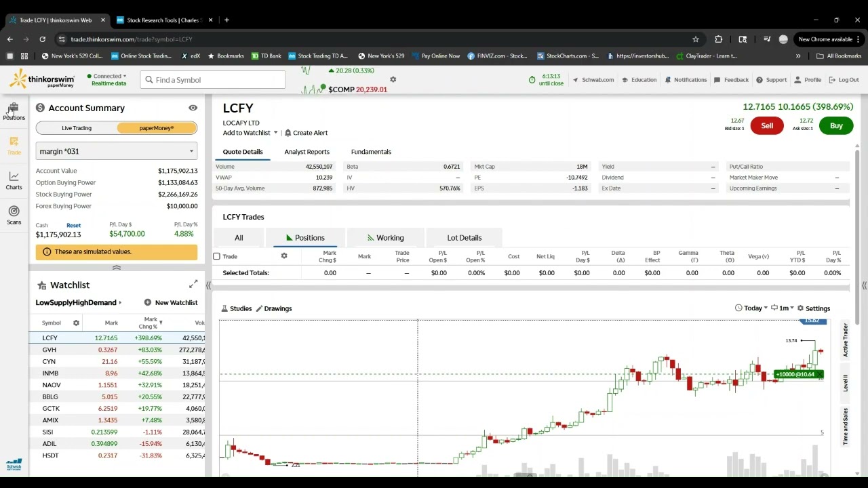Click Reset cash link
868x488 pixels.
point(73,226)
